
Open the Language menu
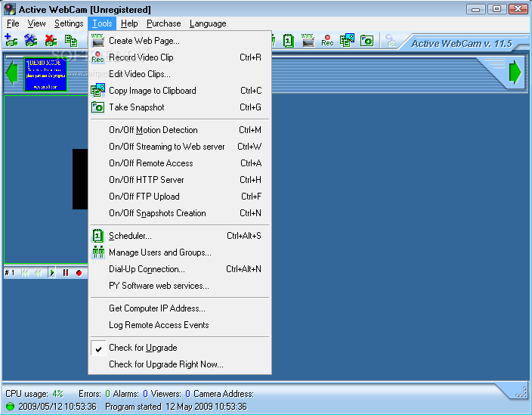pos(208,23)
